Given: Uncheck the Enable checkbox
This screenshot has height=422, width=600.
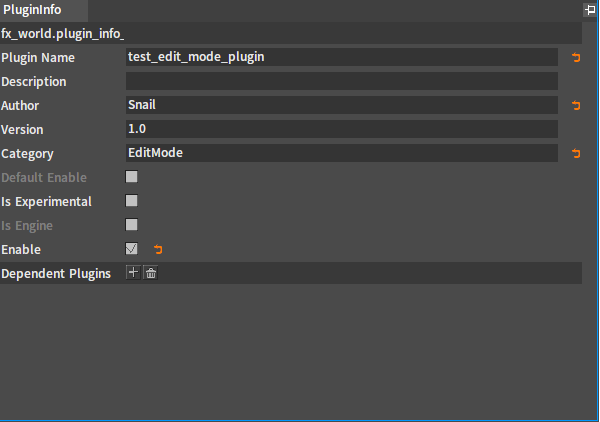Looking at the screenshot, I should tap(132, 249).
